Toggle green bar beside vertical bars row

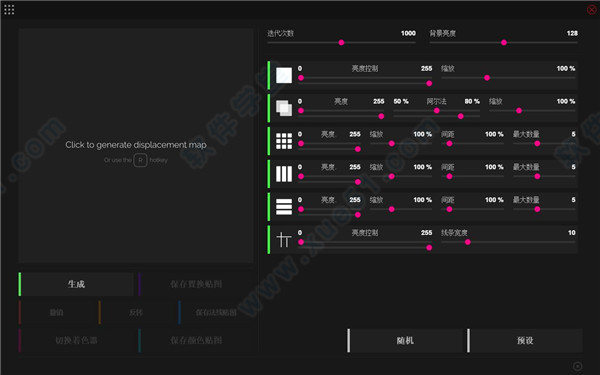(x=269, y=174)
